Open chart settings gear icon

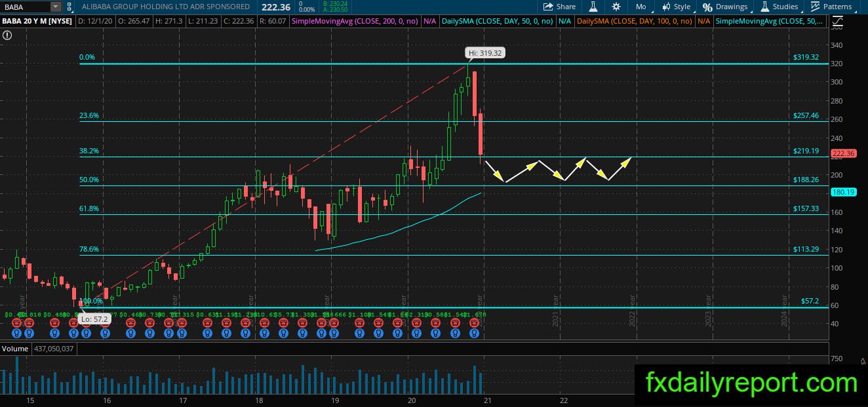[616, 7]
